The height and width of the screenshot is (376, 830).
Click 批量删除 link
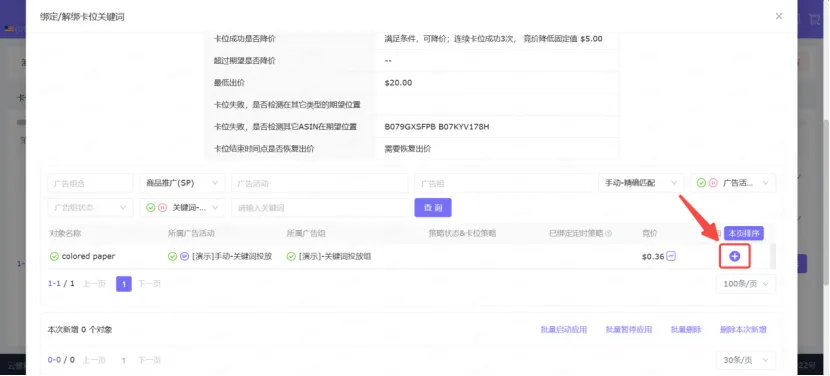click(686, 329)
